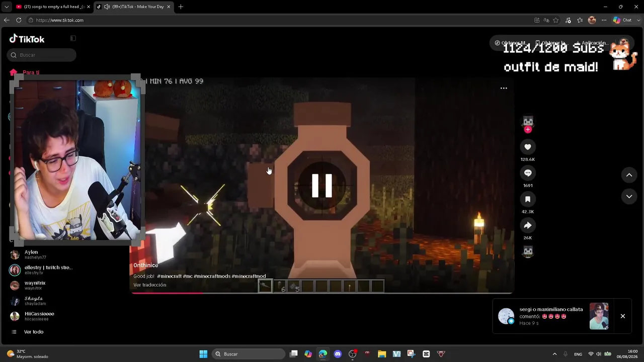The height and width of the screenshot is (362, 644).
Task: Open the browser's app install icon
Action: tap(537, 20)
